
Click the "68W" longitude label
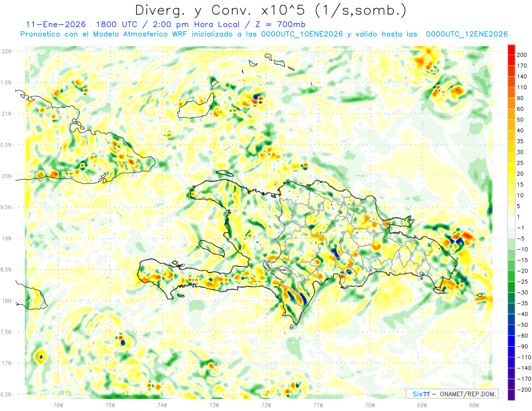(474, 404)
